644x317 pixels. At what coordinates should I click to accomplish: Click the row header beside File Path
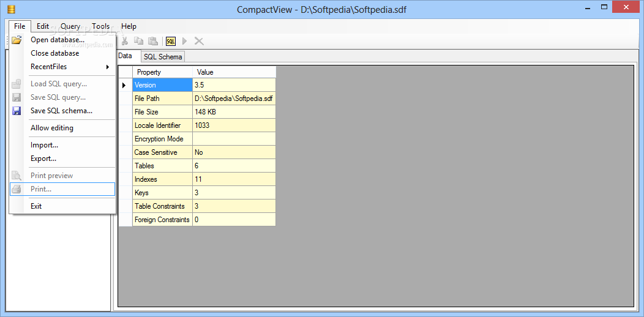click(x=125, y=99)
